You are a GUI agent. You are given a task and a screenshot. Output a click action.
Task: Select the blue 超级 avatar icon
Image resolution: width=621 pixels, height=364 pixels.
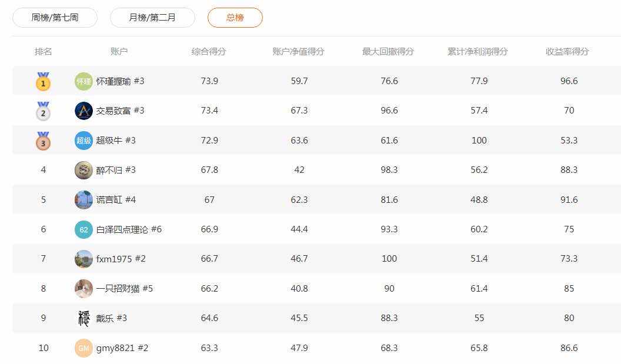(x=84, y=141)
